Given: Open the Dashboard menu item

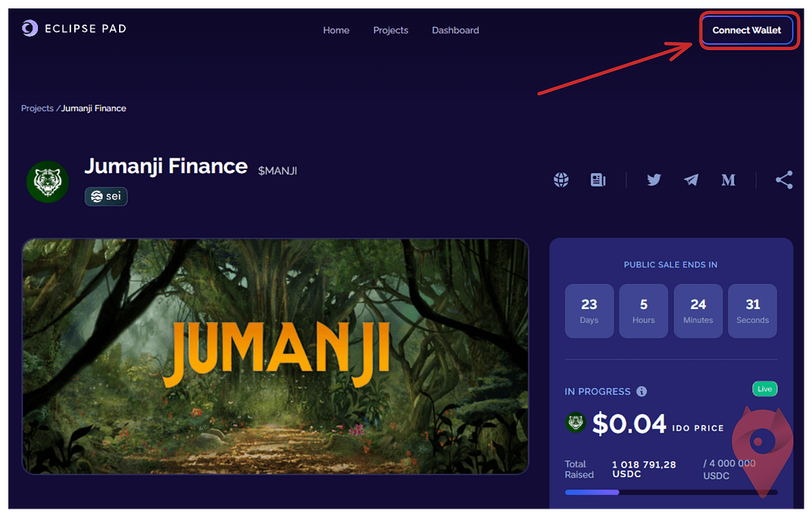Looking at the screenshot, I should [x=455, y=30].
